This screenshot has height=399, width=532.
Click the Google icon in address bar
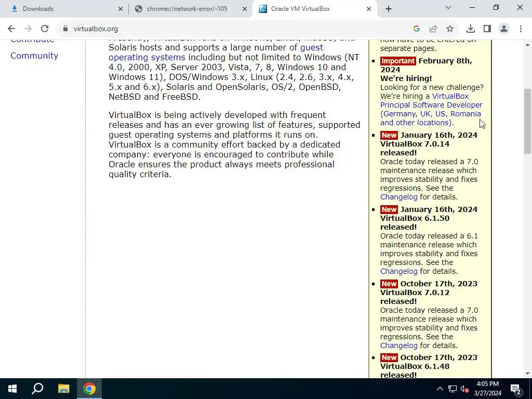(417, 29)
